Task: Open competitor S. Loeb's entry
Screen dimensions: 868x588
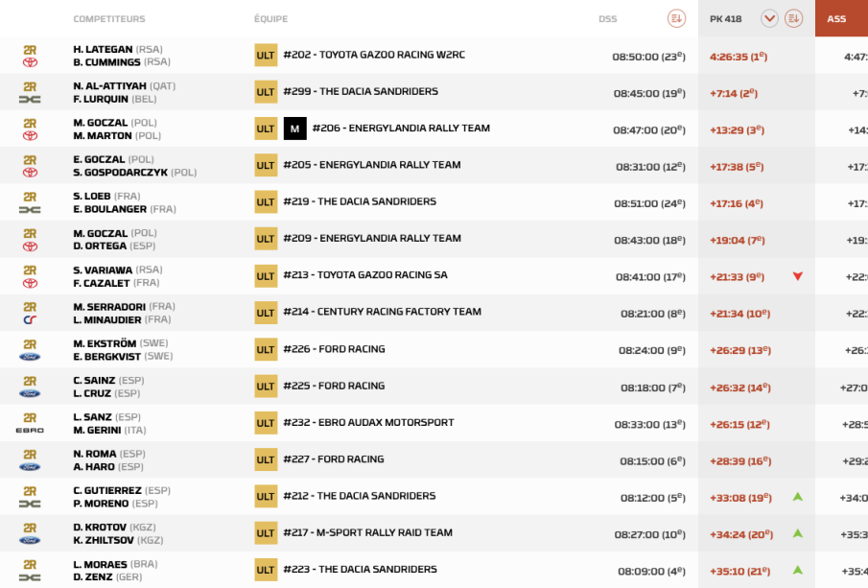Action: pyautogui.click(x=93, y=196)
